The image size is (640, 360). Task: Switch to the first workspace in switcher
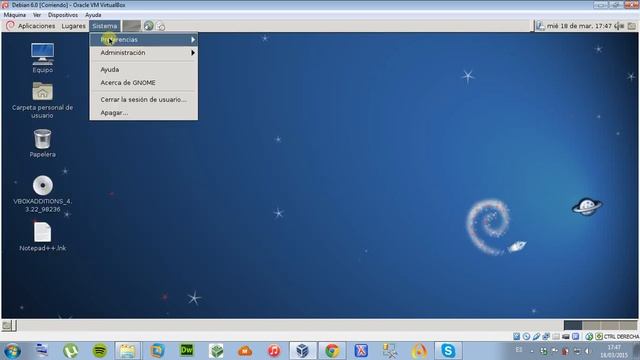tap(573, 325)
